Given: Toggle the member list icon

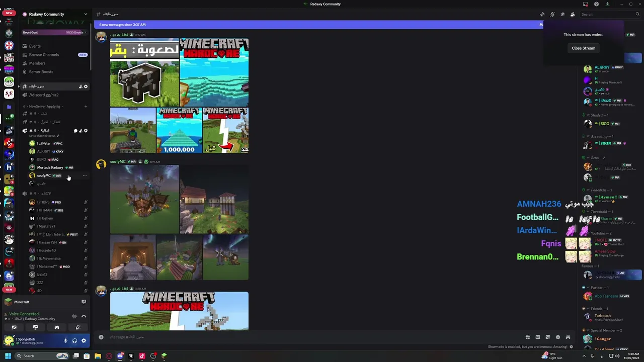Looking at the screenshot, I should (x=573, y=15).
